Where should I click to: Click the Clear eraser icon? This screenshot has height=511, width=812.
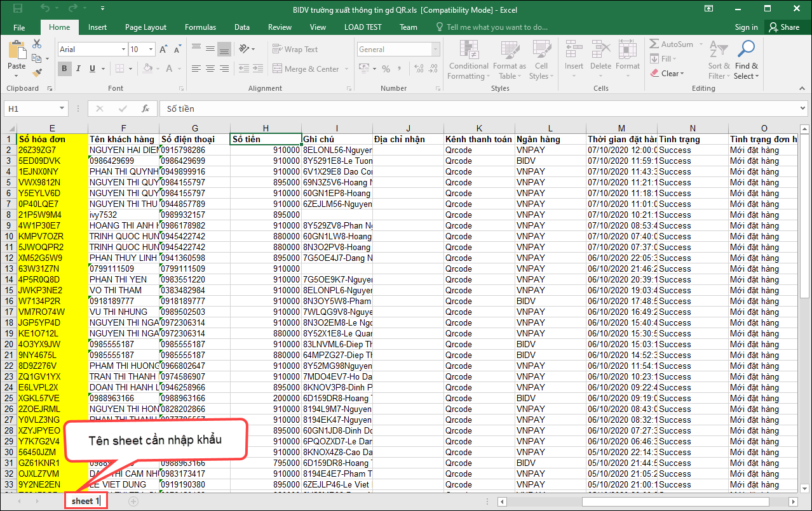655,74
